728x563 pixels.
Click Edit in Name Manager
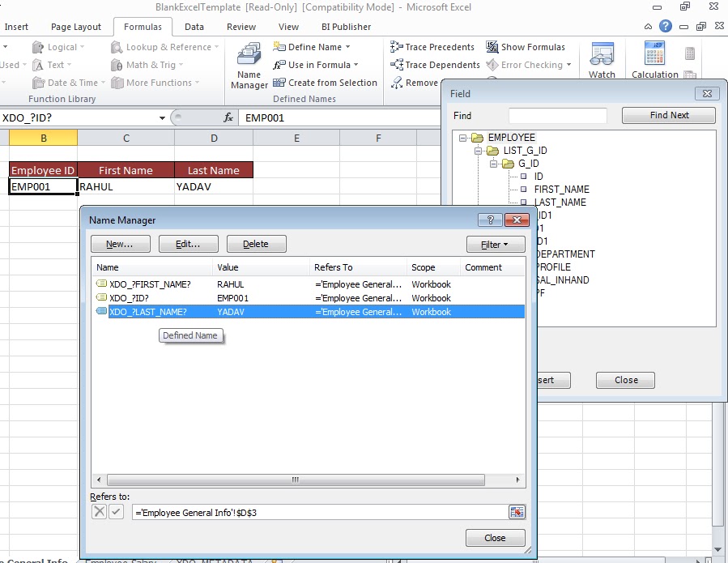[x=188, y=244]
